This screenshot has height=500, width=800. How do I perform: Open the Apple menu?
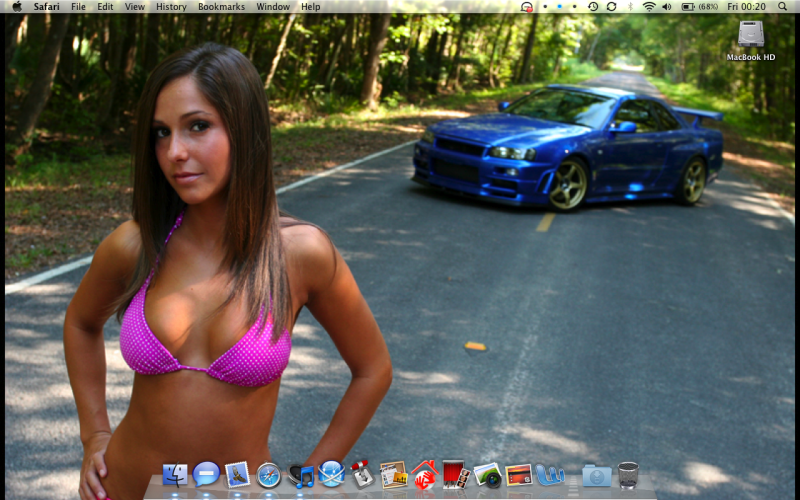point(16,7)
